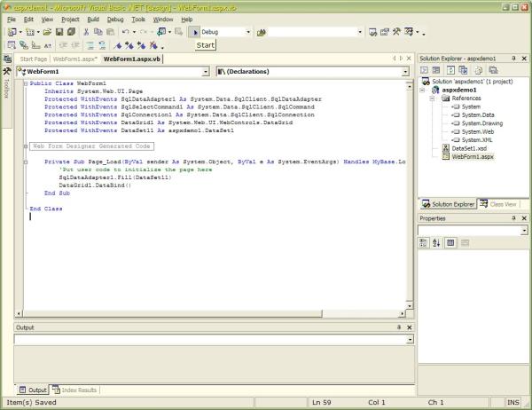The width and height of the screenshot is (532, 410).
Task: Switch to the Start Page tab
Action: 34,59
